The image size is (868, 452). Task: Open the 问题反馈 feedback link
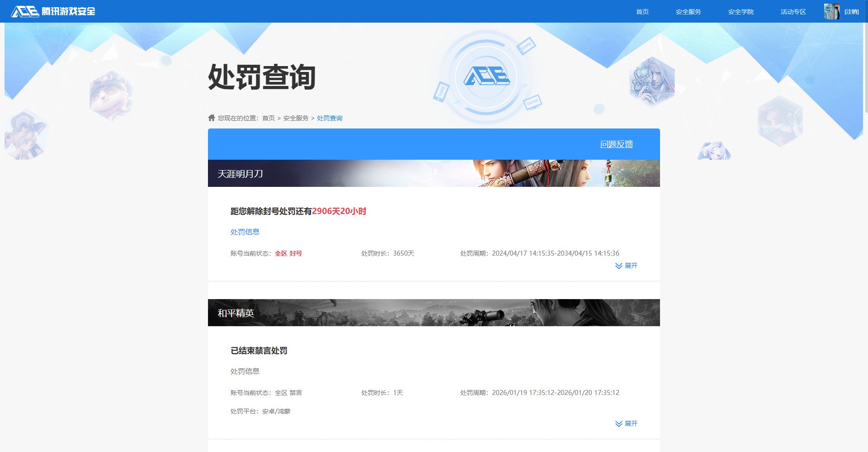pos(616,144)
